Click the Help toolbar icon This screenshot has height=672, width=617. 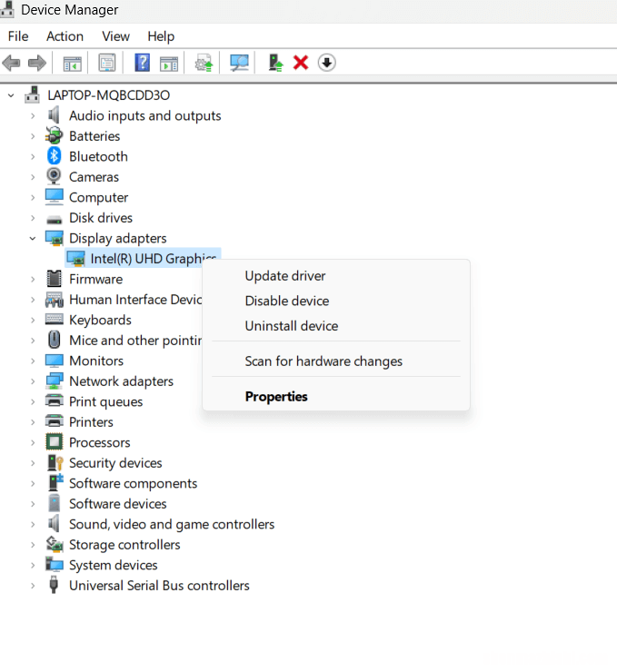pos(143,63)
